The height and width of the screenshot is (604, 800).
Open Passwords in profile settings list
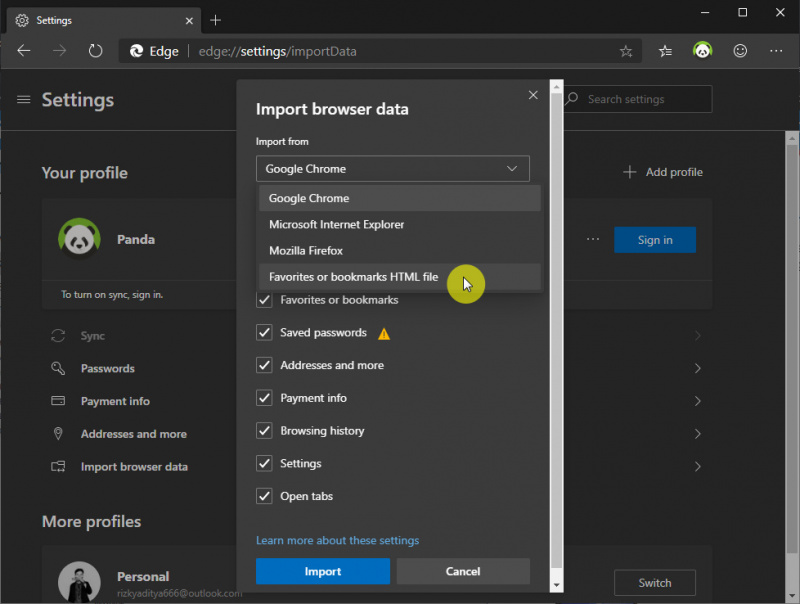coord(108,368)
